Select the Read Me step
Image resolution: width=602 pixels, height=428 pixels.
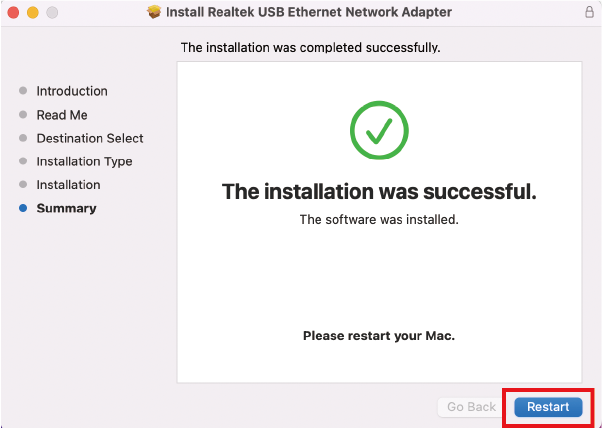click(x=62, y=115)
